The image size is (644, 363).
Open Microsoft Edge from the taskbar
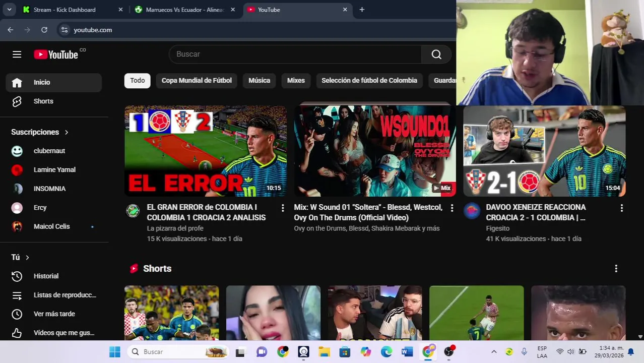coord(387,352)
